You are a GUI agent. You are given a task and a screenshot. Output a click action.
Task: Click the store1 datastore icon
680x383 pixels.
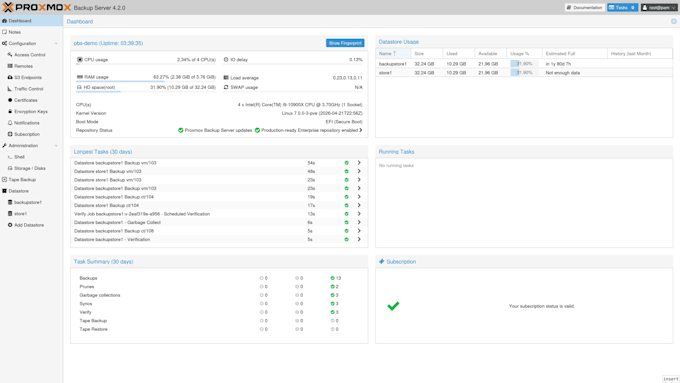coord(10,213)
